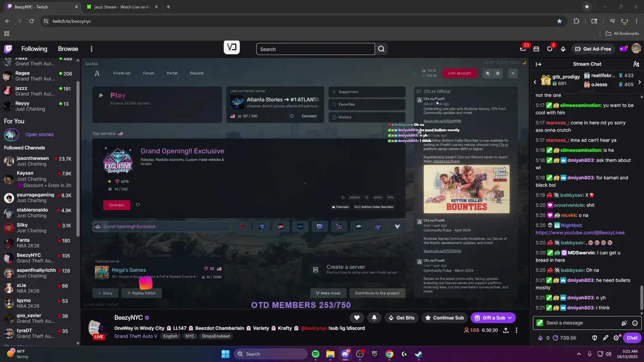Viewport: 644px width, 362px height.
Task: Click the chat shield mode icon
Action: pos(595,338)
